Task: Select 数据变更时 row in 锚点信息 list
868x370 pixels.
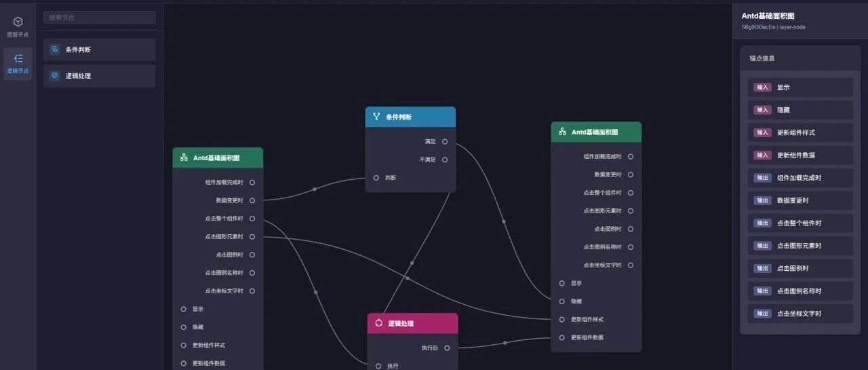Action: [800, 200]
